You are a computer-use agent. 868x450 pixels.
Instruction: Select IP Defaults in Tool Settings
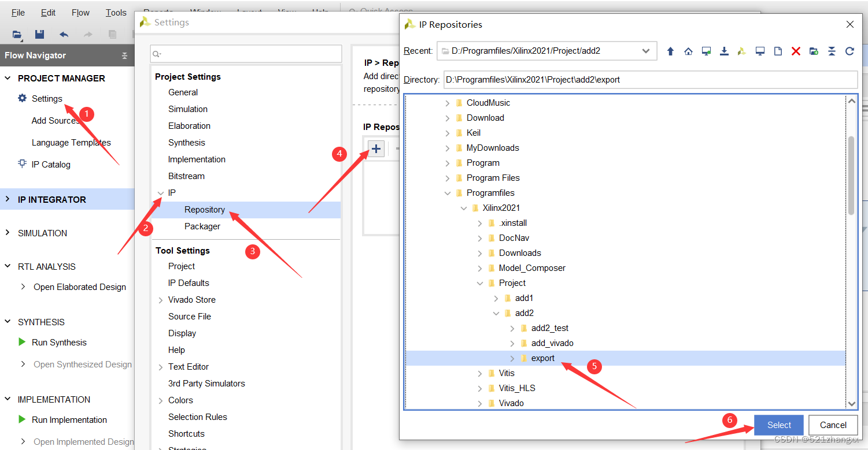pos(189,283)
